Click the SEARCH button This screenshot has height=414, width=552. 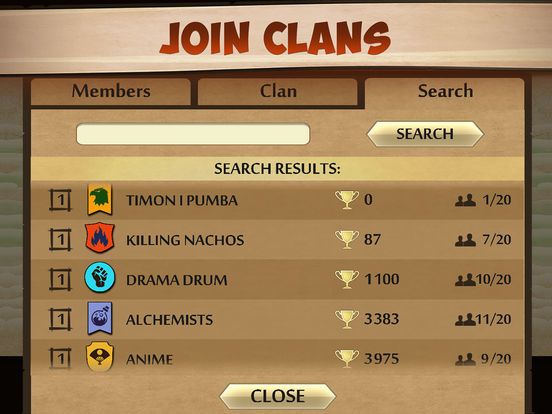pyautogui.click(x=425, y=134)
